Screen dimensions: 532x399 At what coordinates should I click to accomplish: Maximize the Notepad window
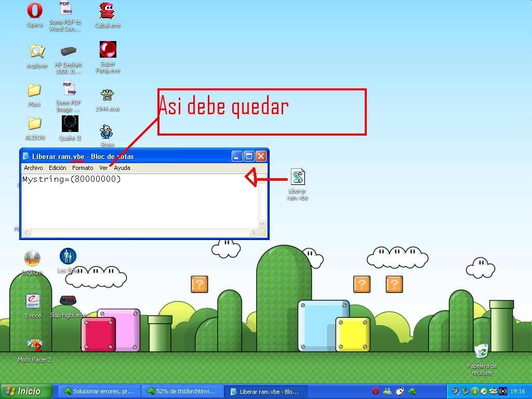click(249, 156)
